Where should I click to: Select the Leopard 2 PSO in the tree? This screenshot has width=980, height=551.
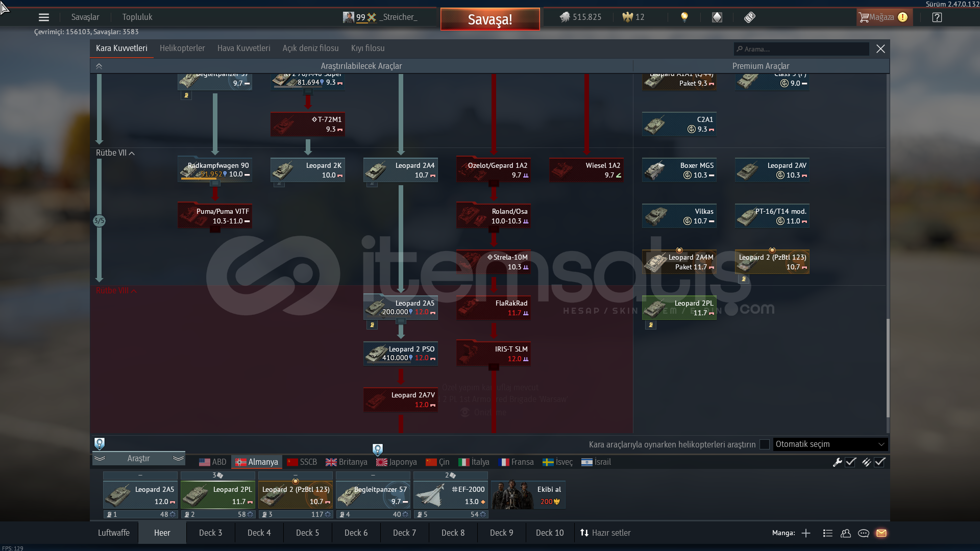point(401,354)
